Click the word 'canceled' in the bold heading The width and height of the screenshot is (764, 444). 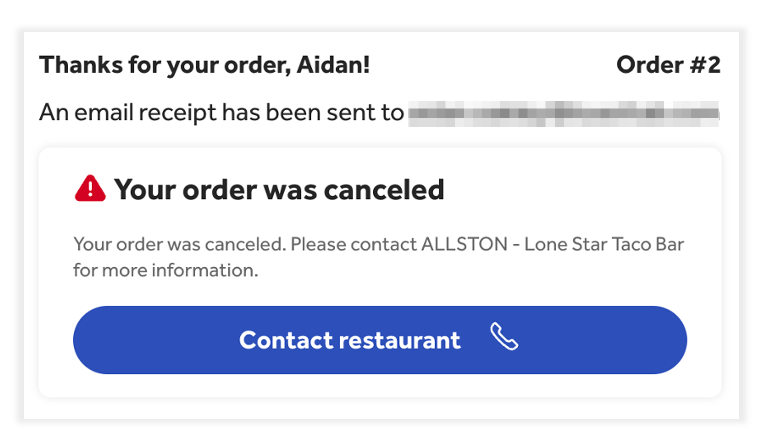386,189
